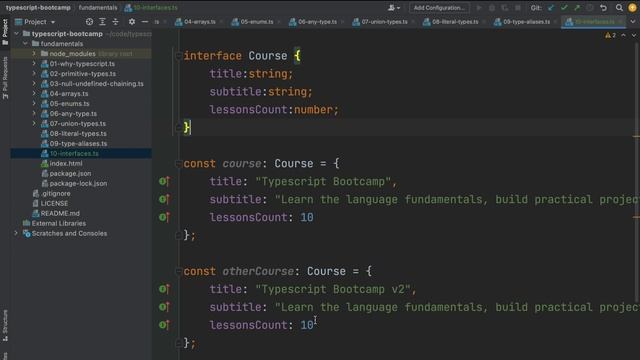Screen dimensions: 640x360
Task: Fold the const otherCourse object block
Action: click(x=178, y=271)
